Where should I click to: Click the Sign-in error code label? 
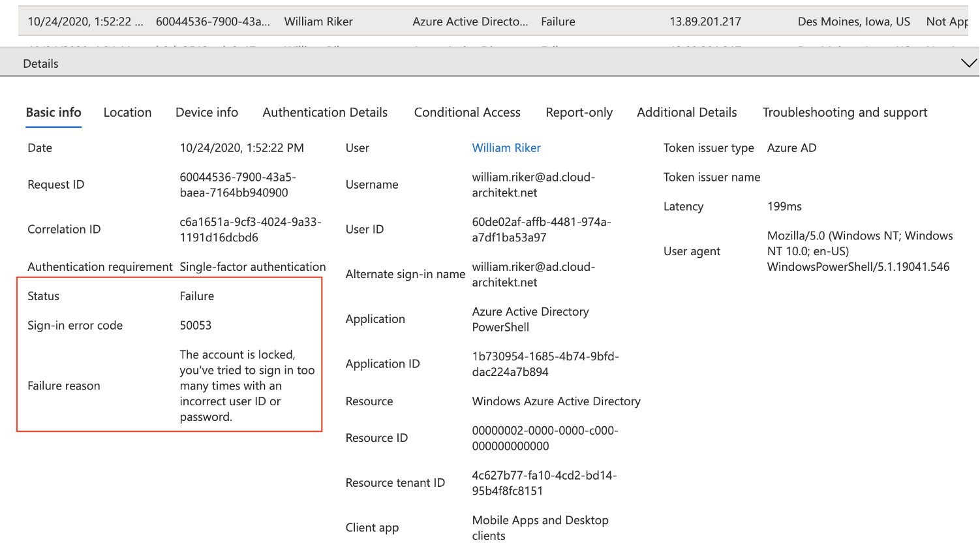pyautogui.click(x=75, y=326)
